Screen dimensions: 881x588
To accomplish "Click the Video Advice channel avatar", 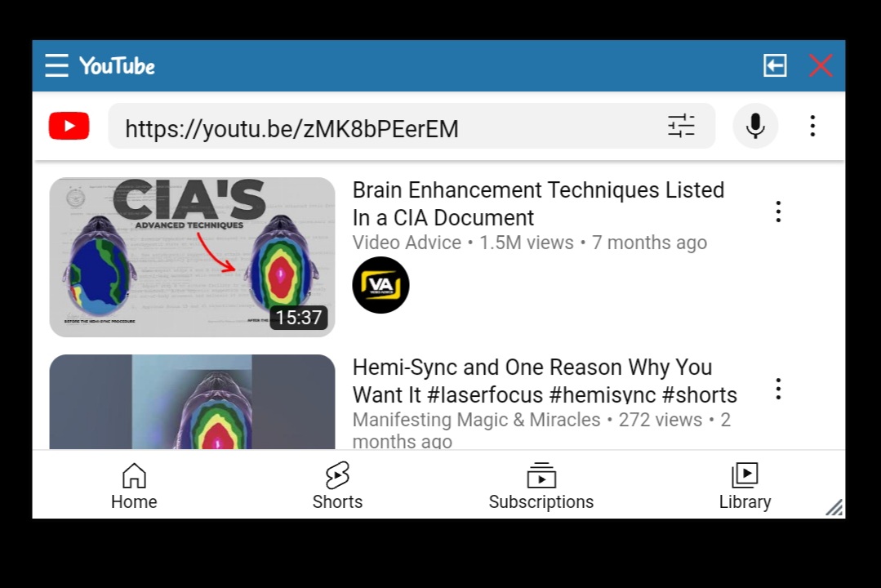I will point(381,285).
